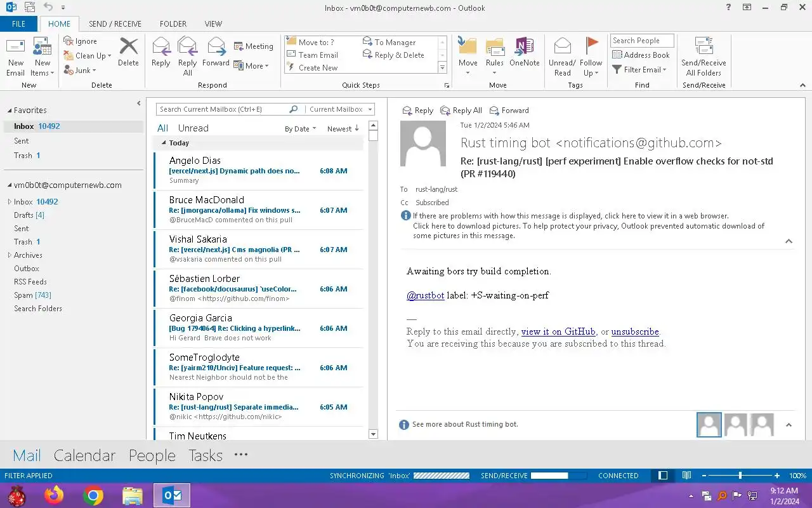Click the Ignore conversation button
The image size is (812, 508).
pos(81,41)
